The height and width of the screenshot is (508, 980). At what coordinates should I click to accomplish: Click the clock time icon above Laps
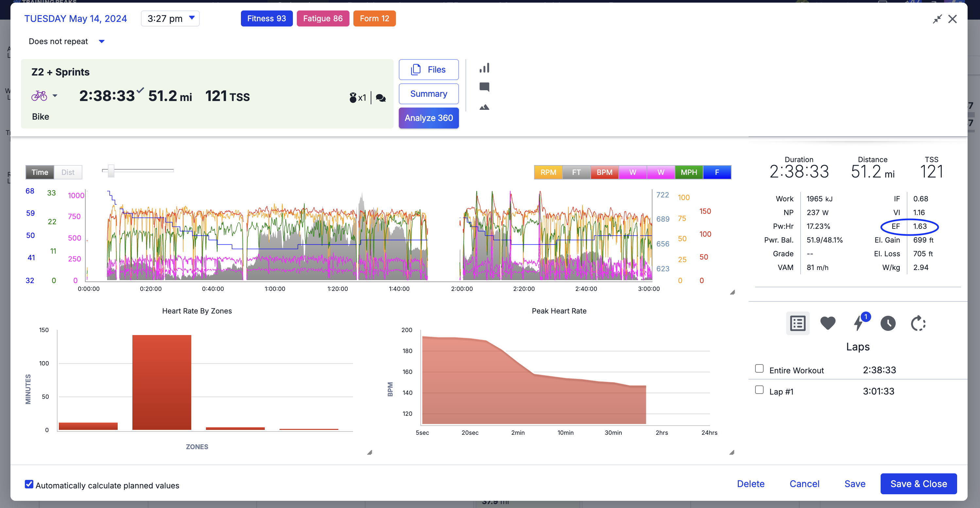click(x=888, y=323)
